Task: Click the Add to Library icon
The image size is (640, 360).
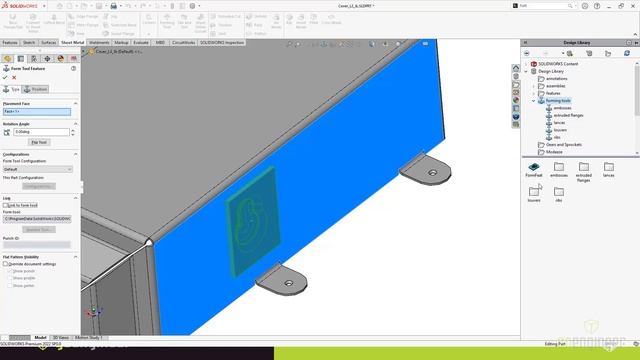Action: (569, 53)
